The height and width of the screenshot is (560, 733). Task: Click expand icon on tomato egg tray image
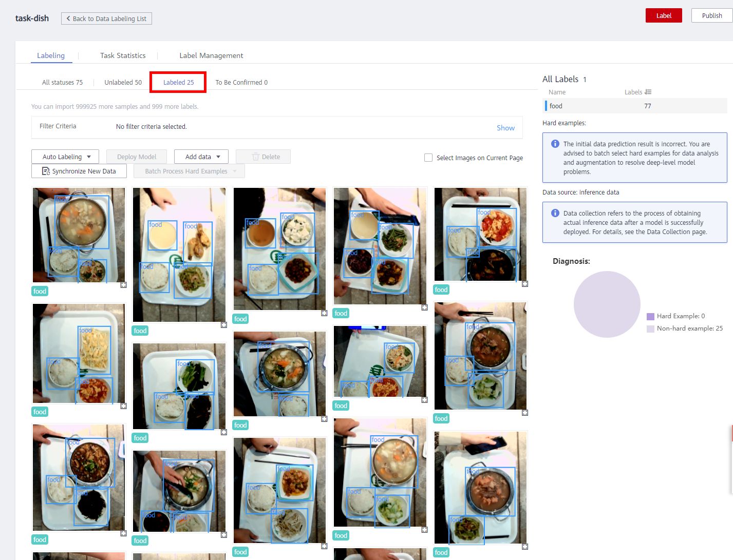pos(525,284)
